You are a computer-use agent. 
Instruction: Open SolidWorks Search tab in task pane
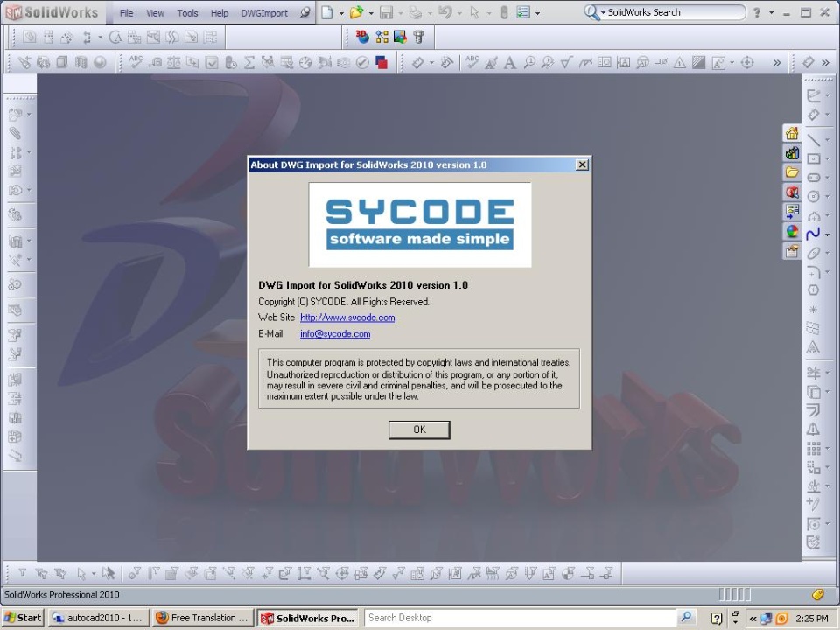(x=792, y=192)
